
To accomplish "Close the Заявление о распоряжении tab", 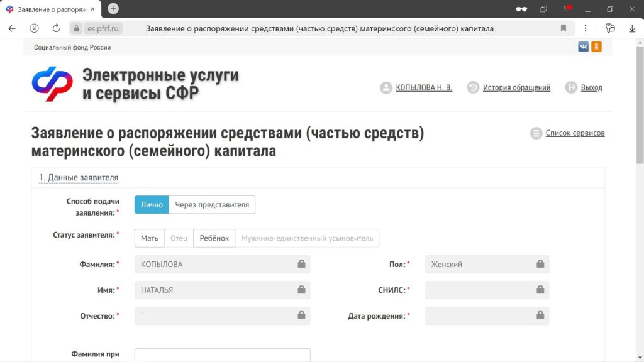I will point(93,9).
